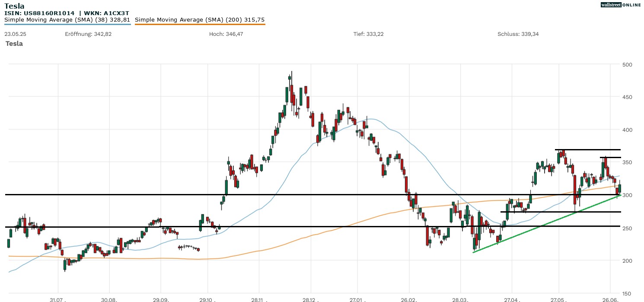Click the 27.04. x-axis date

pyautogui.click(x=512, y=300)
